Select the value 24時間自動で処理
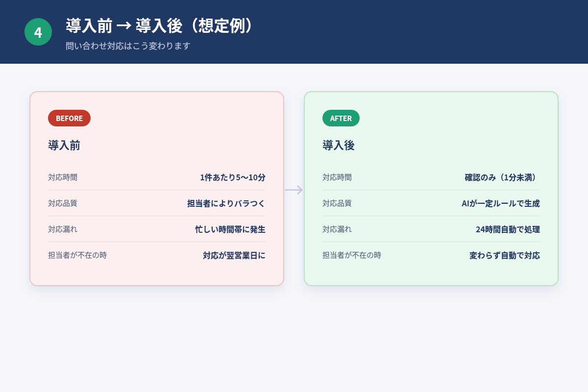Viewport: 588px width, 392px height. [508, 229]
